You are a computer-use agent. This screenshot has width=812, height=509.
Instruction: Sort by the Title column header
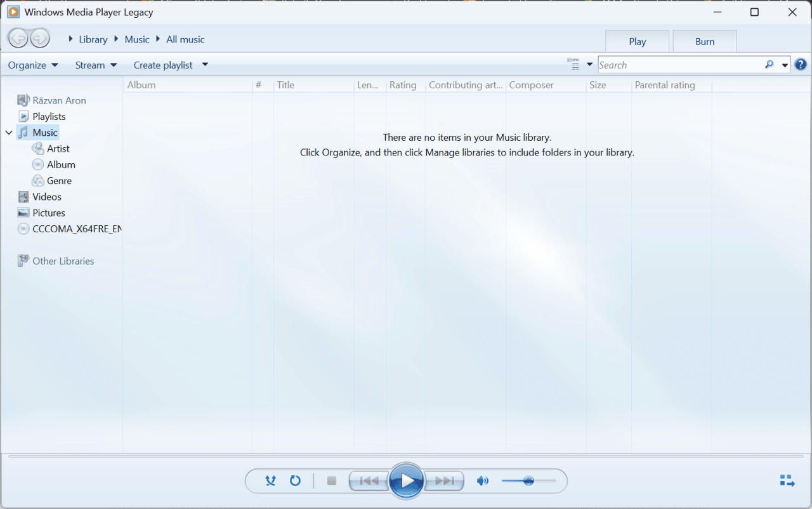pyautogui.click(x=313, y=85)
